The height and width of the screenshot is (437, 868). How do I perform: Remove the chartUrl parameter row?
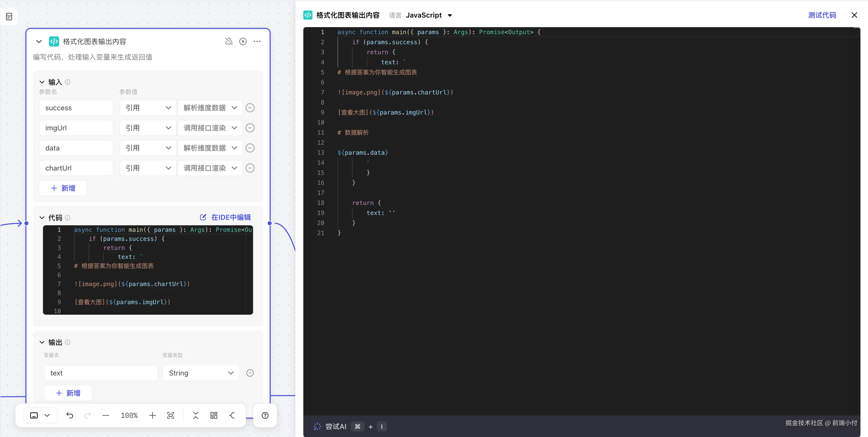point(250,168)
